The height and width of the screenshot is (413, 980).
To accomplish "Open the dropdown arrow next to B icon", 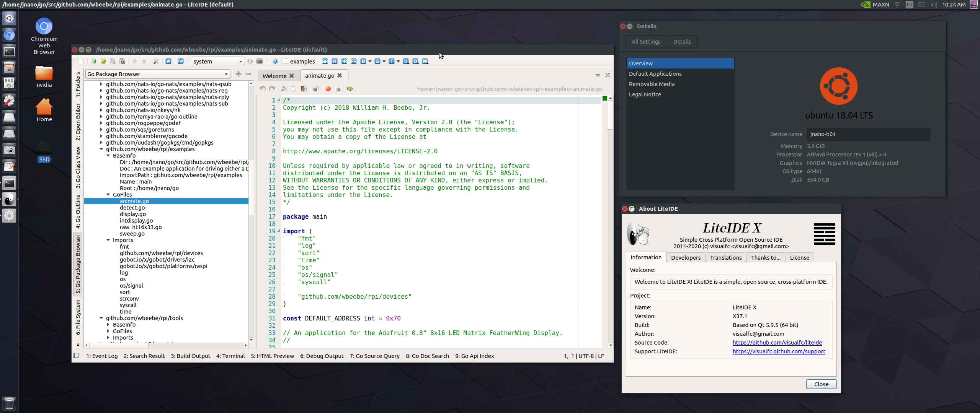I will [x=370, y=61].
